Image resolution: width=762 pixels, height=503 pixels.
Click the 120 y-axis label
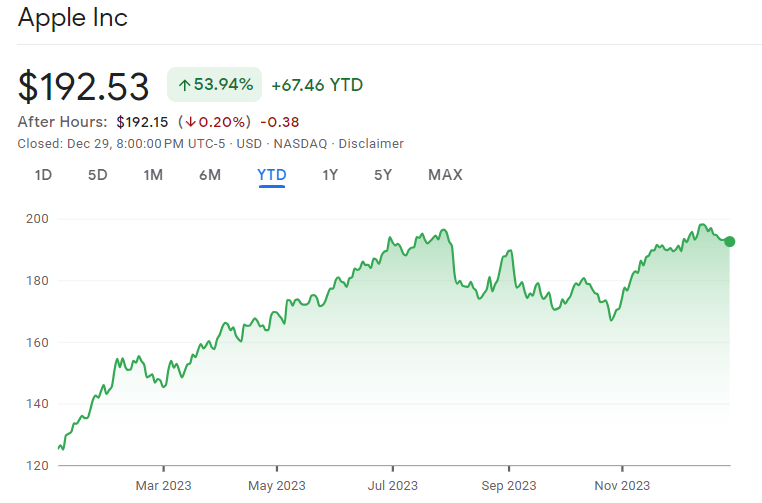pos(37,466)
